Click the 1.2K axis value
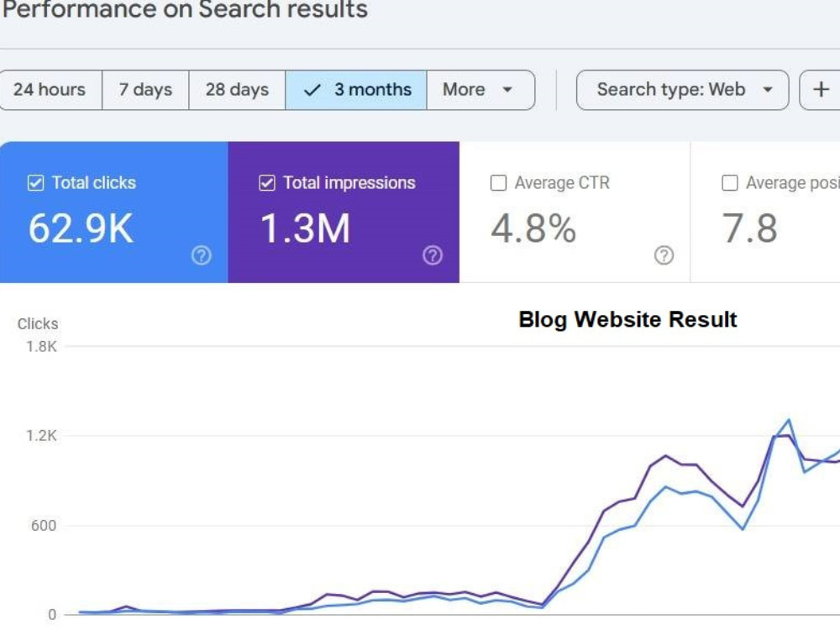Viewport: 840px width, 630px height. 41,435
